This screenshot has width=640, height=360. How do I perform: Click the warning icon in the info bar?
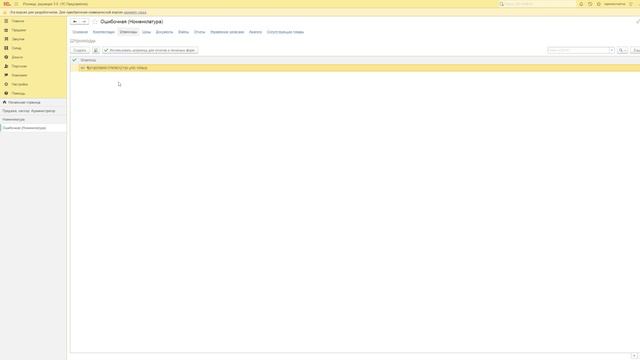point(5,13)
